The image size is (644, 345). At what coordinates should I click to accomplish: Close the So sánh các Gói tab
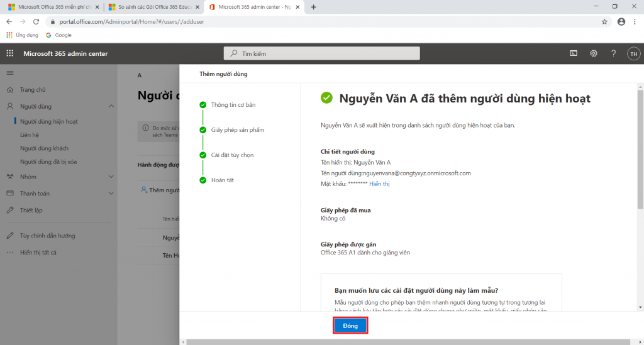(x=197, y=7)
